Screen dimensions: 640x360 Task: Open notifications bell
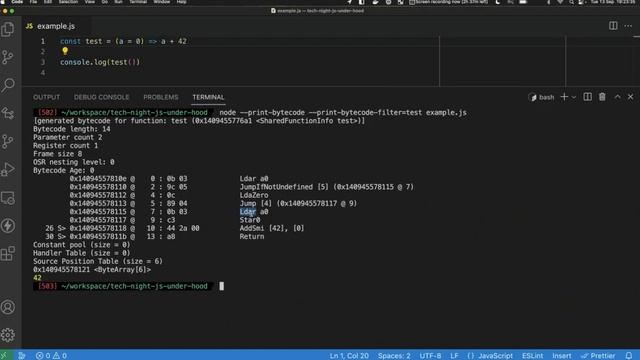tap(629, 356)
